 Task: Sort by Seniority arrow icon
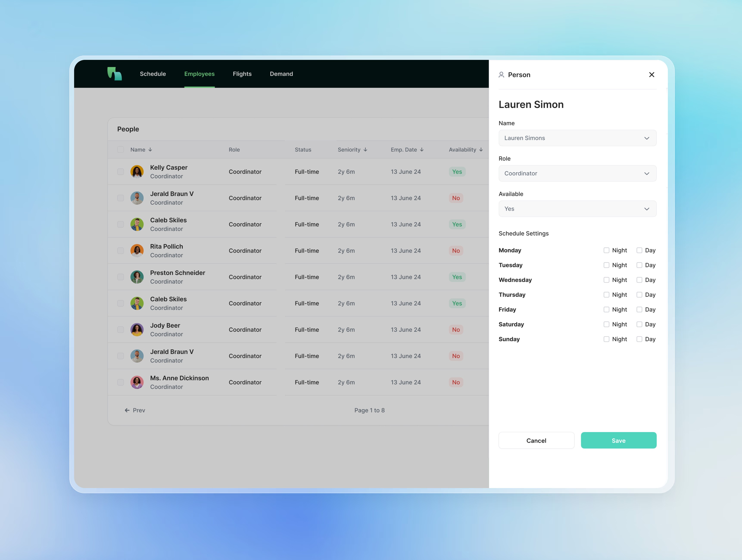coord(365,149)
